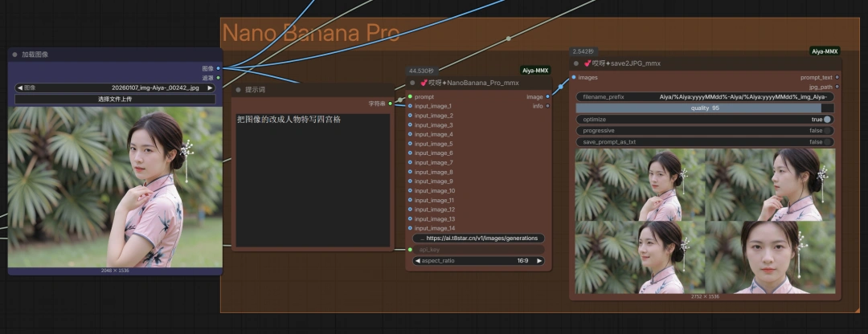Click the input_image_1 input port
This screenshot has height=334, width=868.
tap(410, 106)
